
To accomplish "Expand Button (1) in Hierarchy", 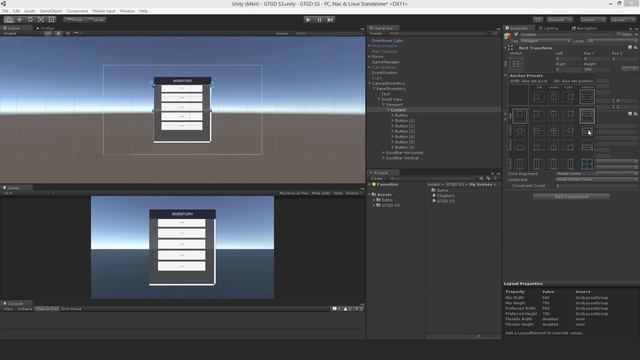I will (393, 120).
